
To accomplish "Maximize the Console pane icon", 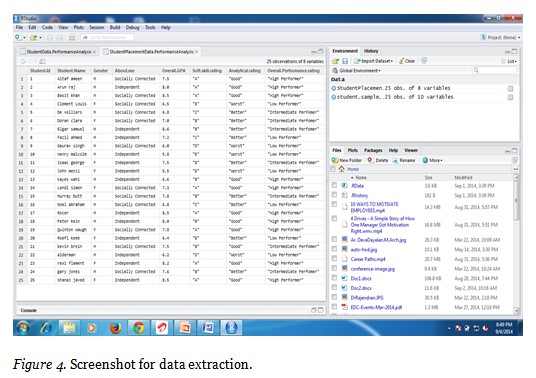I will click(x=321, y=310).
